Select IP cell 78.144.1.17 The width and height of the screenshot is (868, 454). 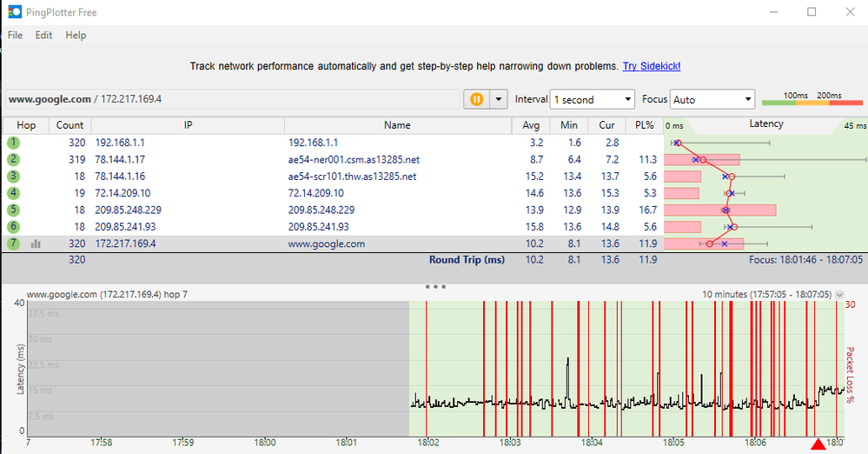coord(120,160)
